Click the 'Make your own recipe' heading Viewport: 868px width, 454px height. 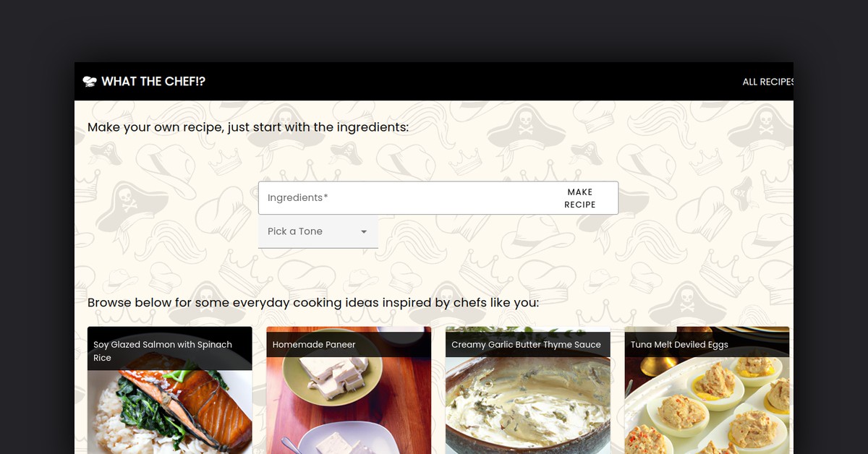[248, 127]
